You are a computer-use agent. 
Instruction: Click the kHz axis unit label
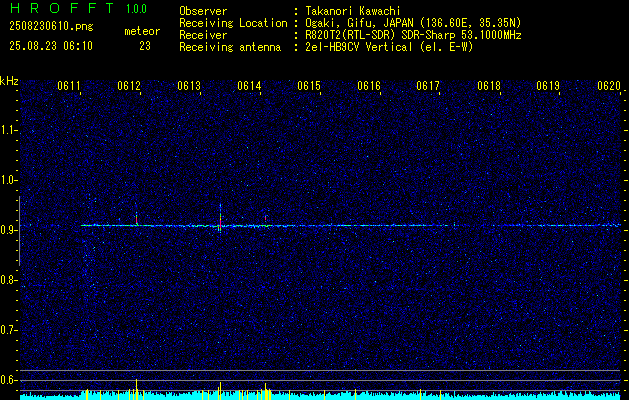[x=9, y=81]
